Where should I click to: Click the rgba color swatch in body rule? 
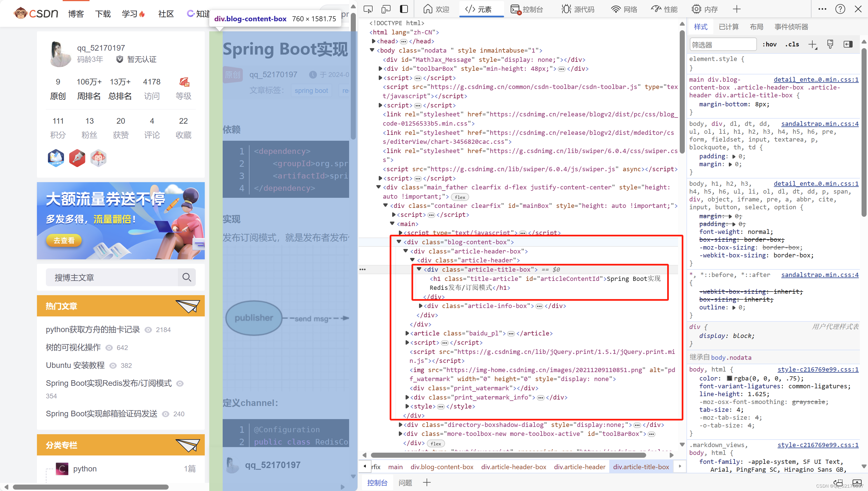pyautogui.click(x=730, y=378)
